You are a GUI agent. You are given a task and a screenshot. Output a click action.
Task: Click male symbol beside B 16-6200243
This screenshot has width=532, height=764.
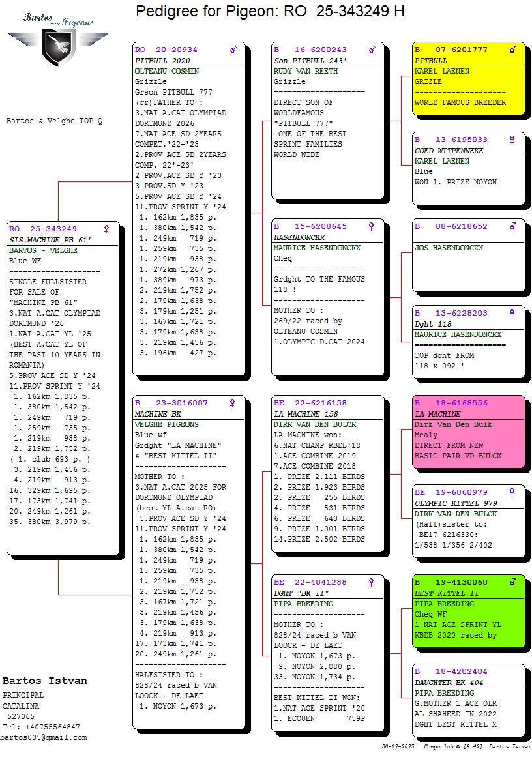(x=372, y=50)
